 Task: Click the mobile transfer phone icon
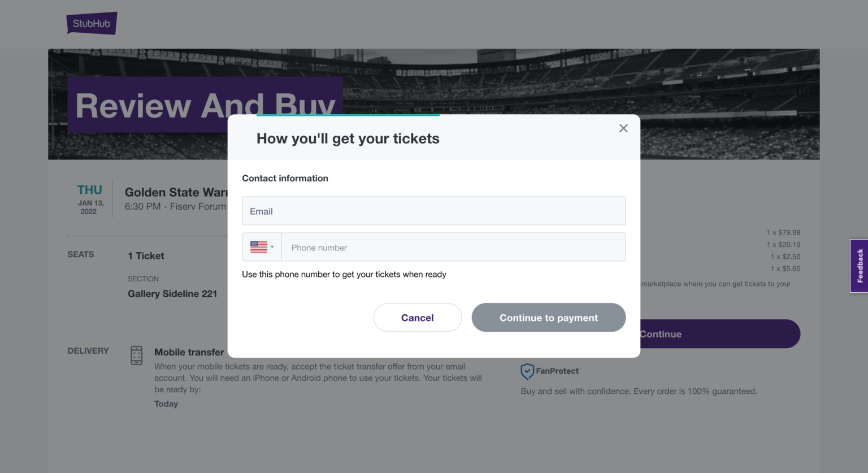point(137,355)
